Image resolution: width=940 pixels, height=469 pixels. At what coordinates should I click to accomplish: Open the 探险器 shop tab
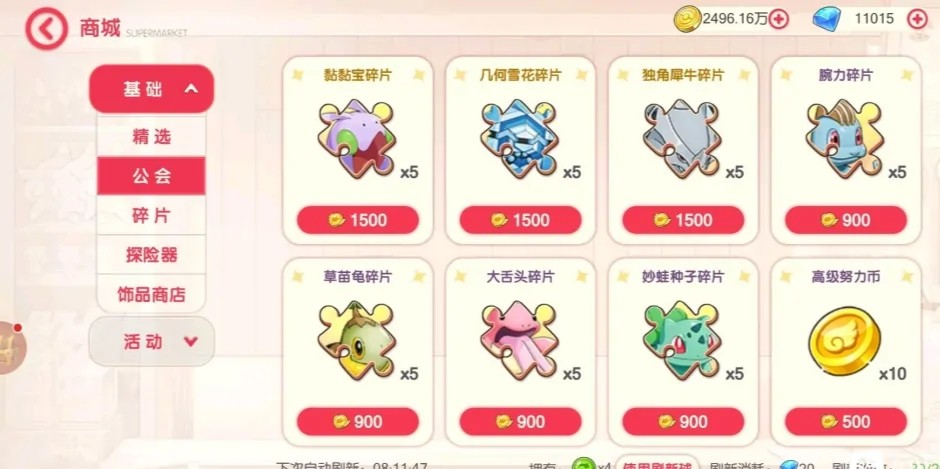pyautogui.click(x=152, y=255)
